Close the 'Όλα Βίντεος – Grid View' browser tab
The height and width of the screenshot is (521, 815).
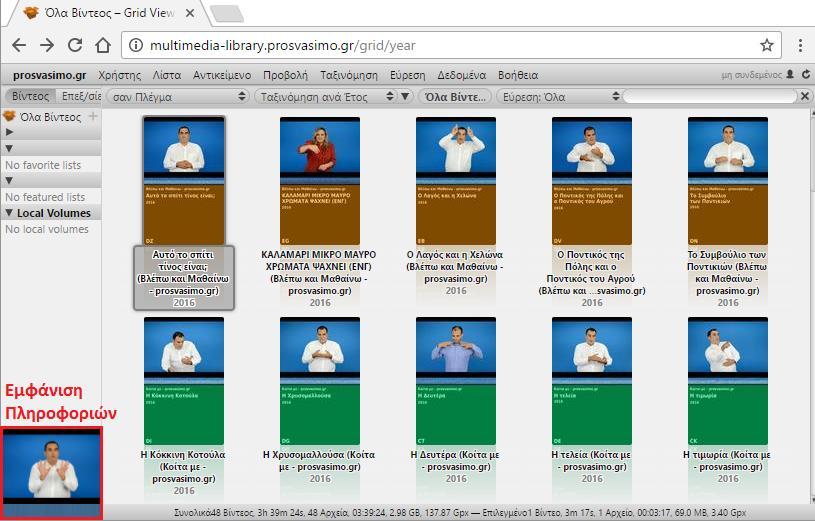(190, 13)
